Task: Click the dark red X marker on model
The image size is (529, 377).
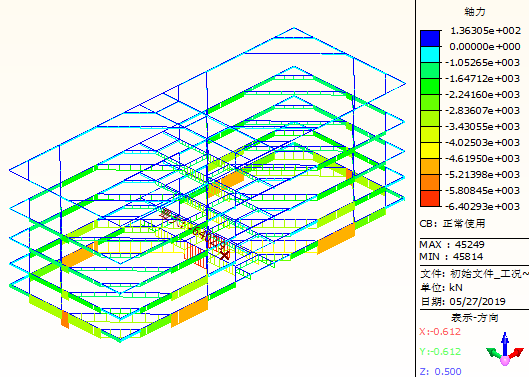Action: click(x=224, y=255)
